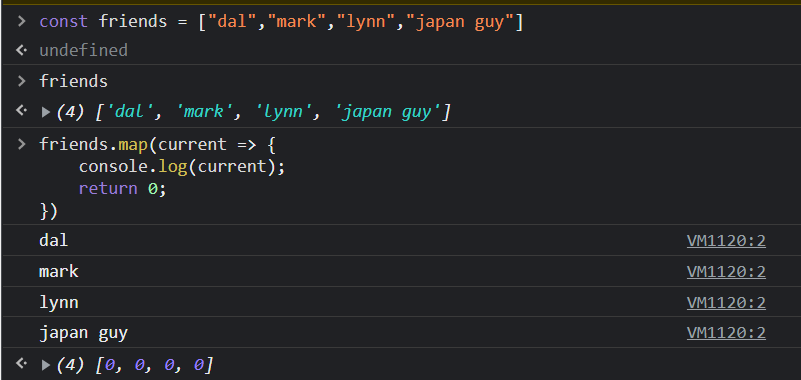Expand the [0, 0, 0, 0] result array

tap(46, 365)
